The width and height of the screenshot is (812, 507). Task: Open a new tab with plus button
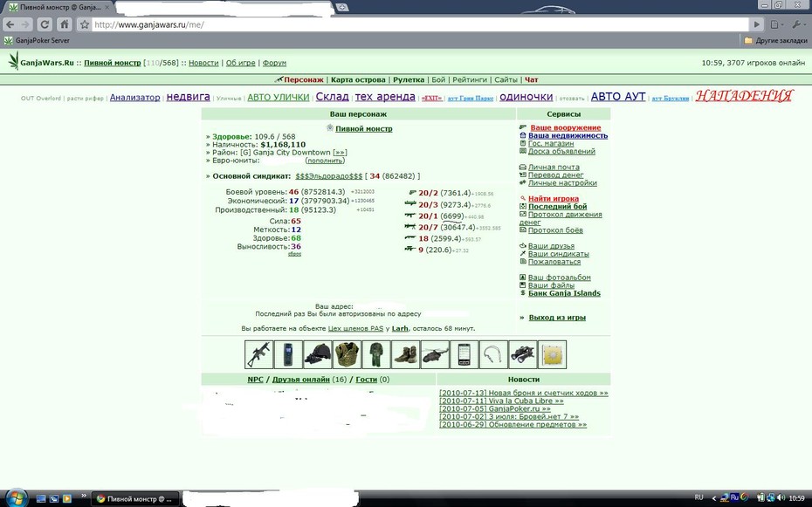341,7
